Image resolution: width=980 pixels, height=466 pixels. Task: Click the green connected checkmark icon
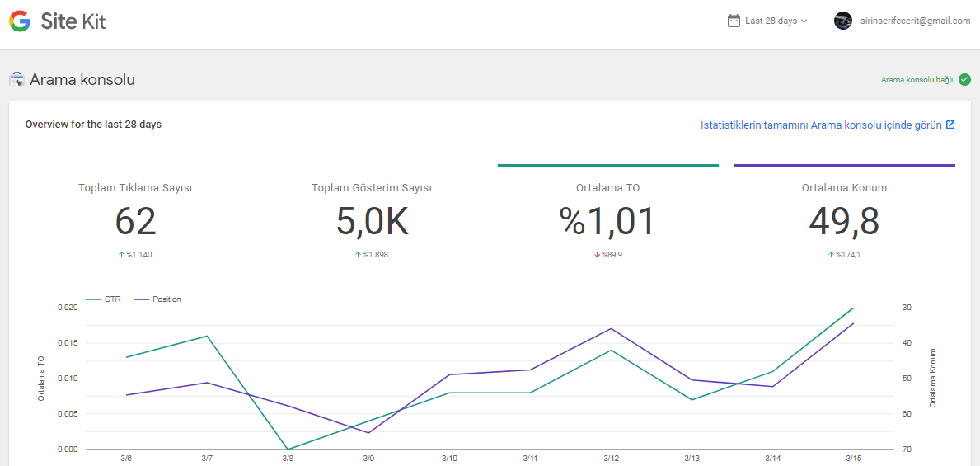964,79
